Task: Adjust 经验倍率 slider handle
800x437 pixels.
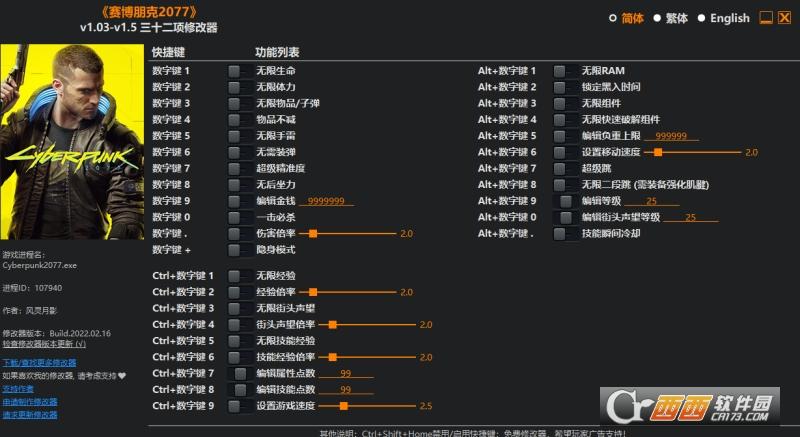Action: coord(313,292)
